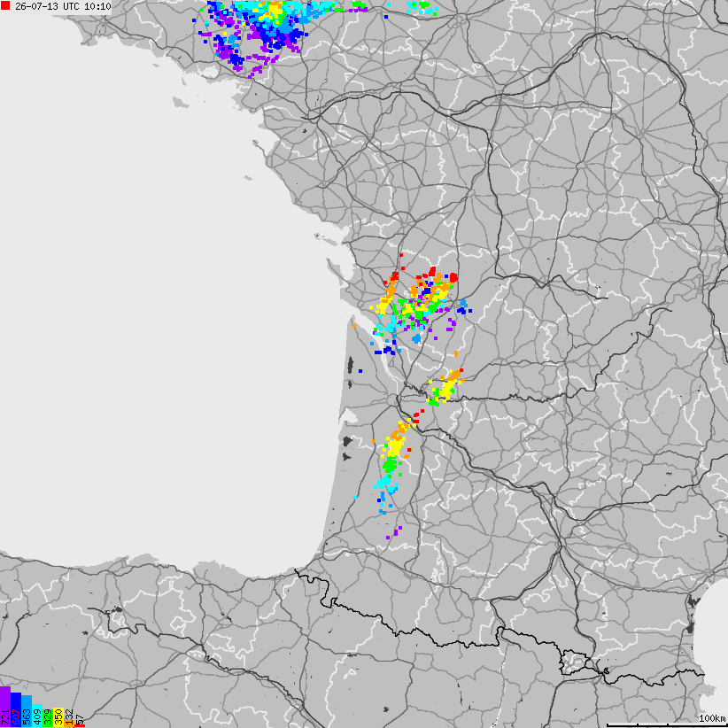
Task: Select the light blue legend bar labeled 563
Action: [x=27, y=711]
